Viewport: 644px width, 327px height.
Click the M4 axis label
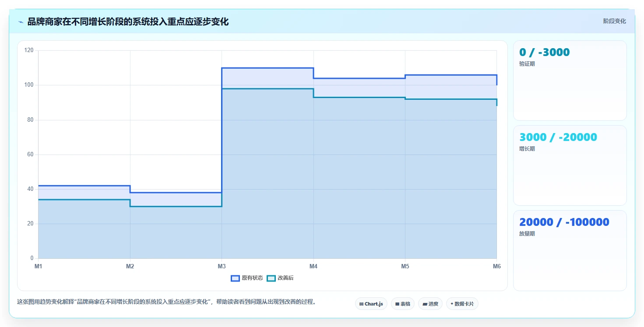click(x=313, y=266)
